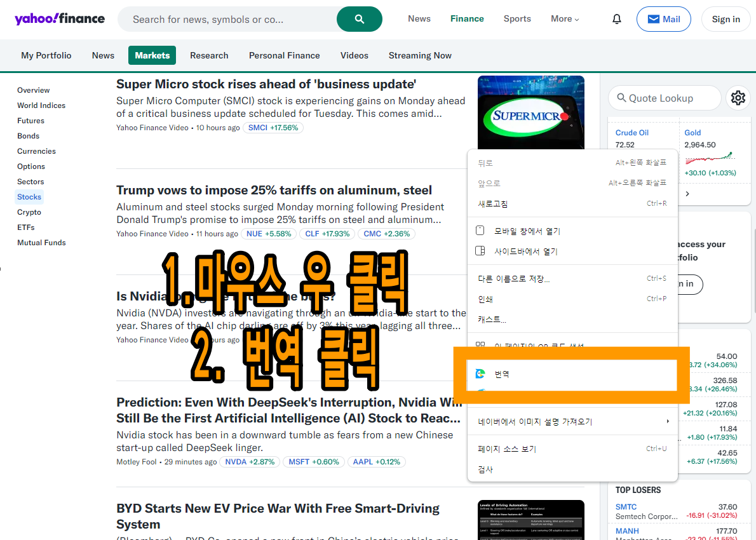Select ETFs in sidebar
Screen dimensions: 756x540
[x=25, y=227]
